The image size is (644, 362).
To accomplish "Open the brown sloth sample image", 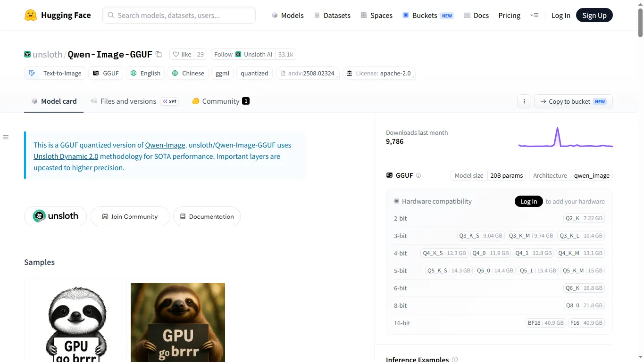I will click(178, 322).
